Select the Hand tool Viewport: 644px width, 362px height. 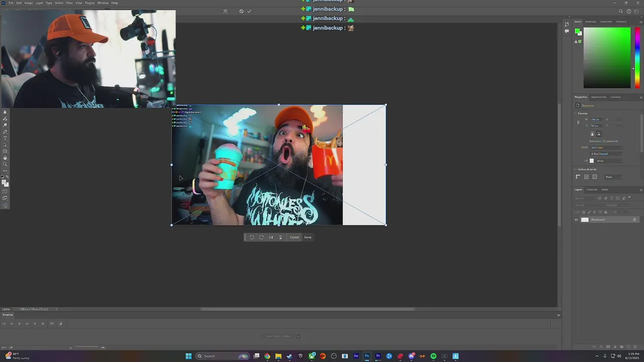click(5, 158)
